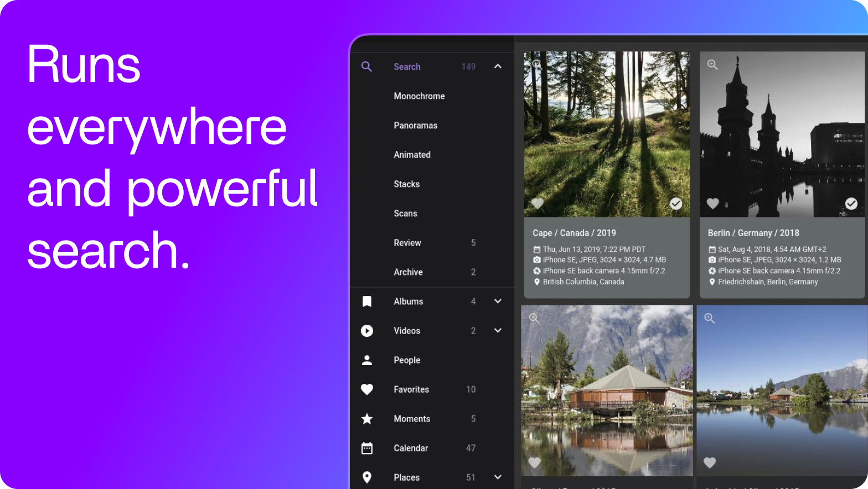Expand the Places section chevron
This screenshot has width=868, height=489.
click(498, 477)
